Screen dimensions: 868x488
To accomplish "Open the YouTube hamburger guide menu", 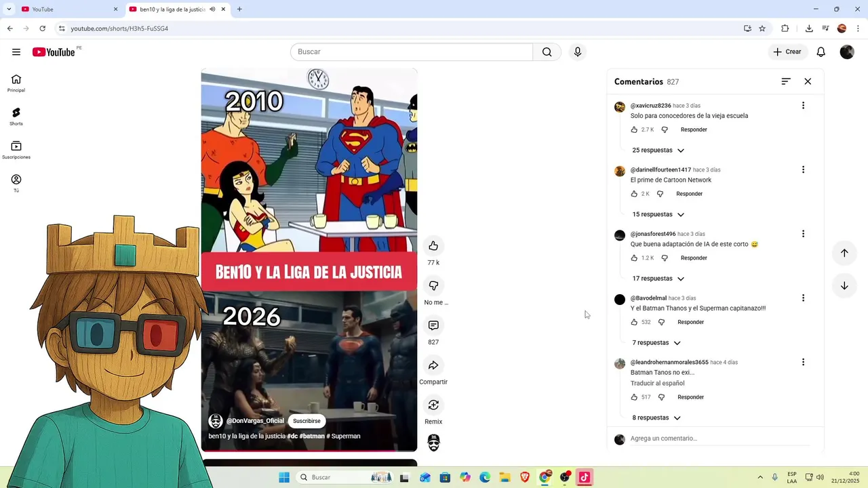I will (x=16, y=52).
